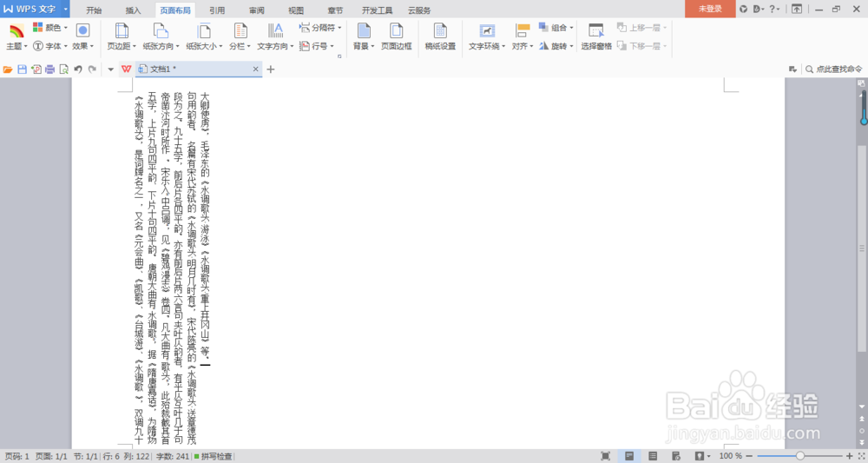Click 下移一层 send backward

tap(641, 46)
